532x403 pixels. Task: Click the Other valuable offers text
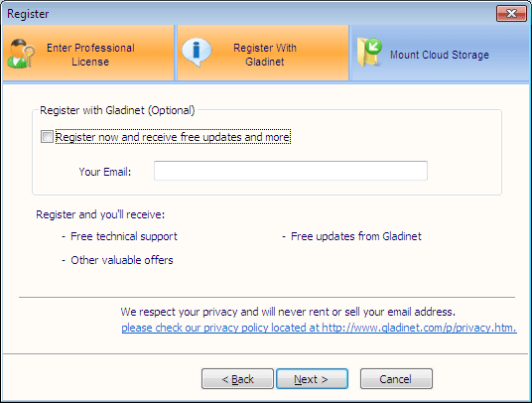click(x=122, y=260)
